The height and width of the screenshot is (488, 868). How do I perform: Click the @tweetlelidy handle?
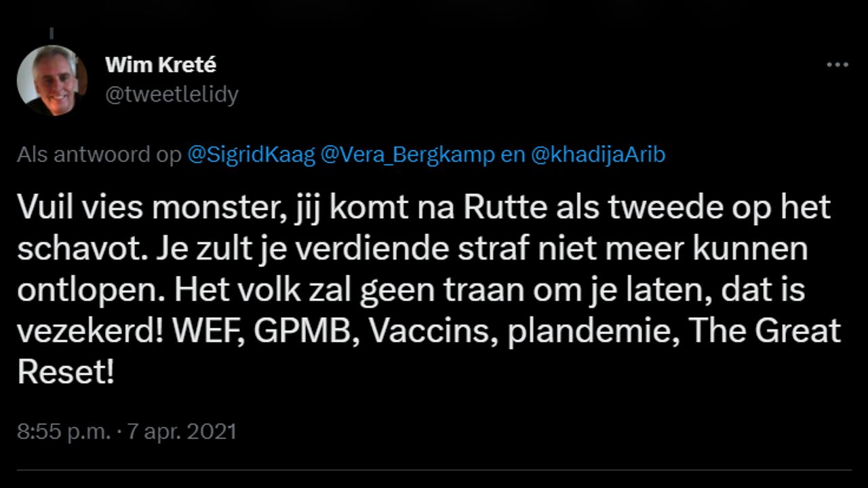click(x=171, y=95)
